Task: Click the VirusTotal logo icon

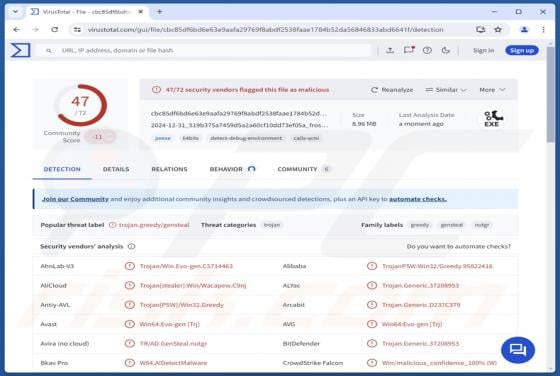Action: coord(20,50)
